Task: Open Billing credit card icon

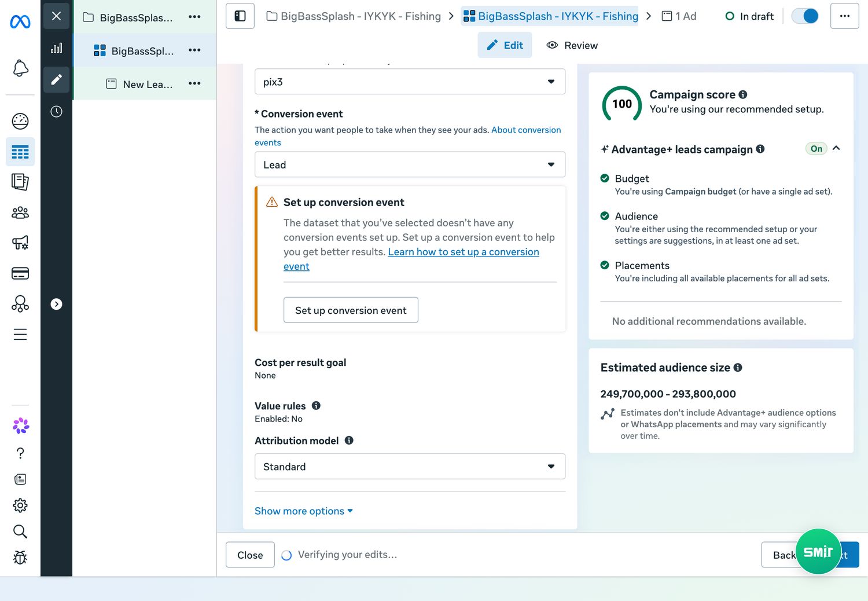Action: point(20,273)
